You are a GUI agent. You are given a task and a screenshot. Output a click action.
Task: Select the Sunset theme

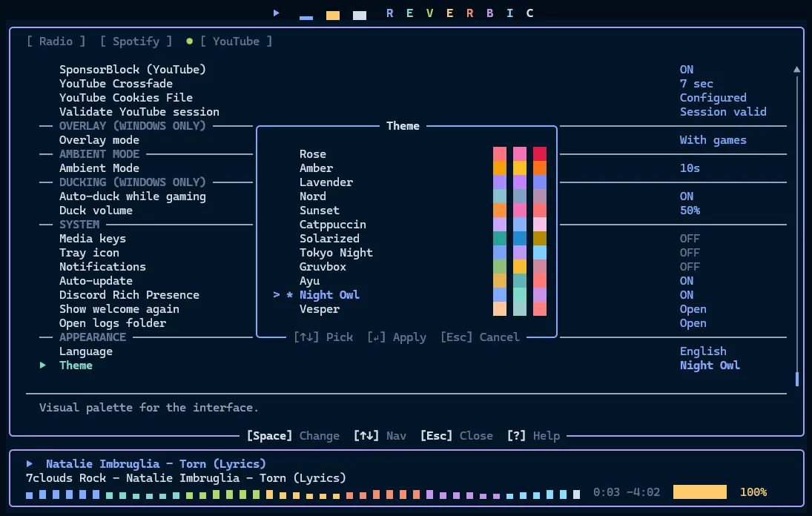tap(319, 210)
